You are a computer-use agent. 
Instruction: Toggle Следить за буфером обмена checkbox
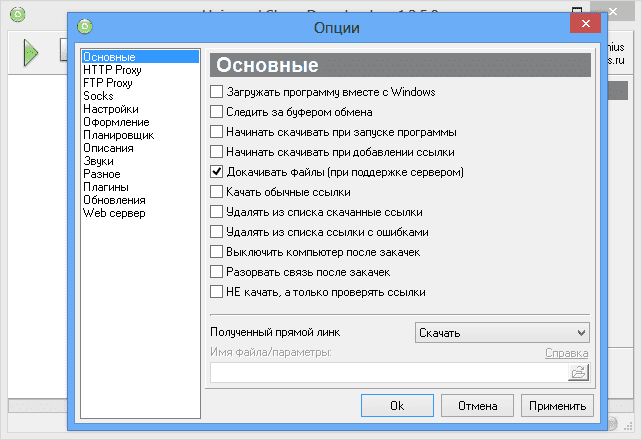click(x=217, y=112)
